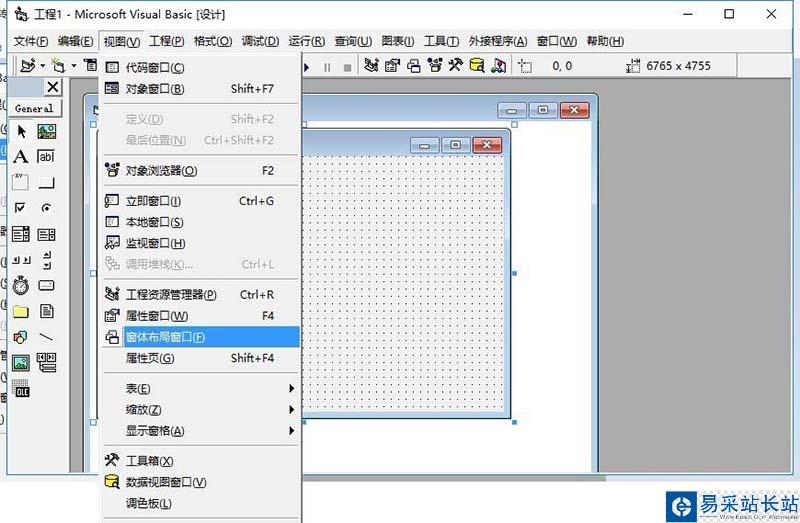Viewport: 800px width, 523px height.
Task: Open the 工具(T) menu
Action: [x=442, y=41]
